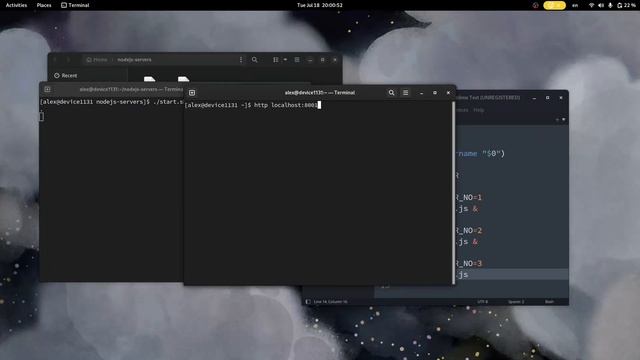This screenshot has height=360, width=640.
Task: Open the Terminal app menu in top bar
Action: [x=75, y=5]
